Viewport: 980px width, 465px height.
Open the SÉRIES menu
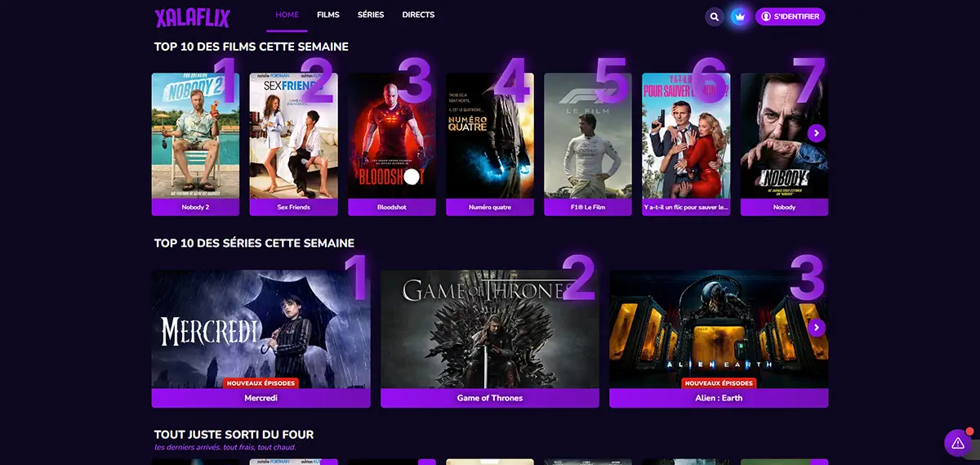371,15
